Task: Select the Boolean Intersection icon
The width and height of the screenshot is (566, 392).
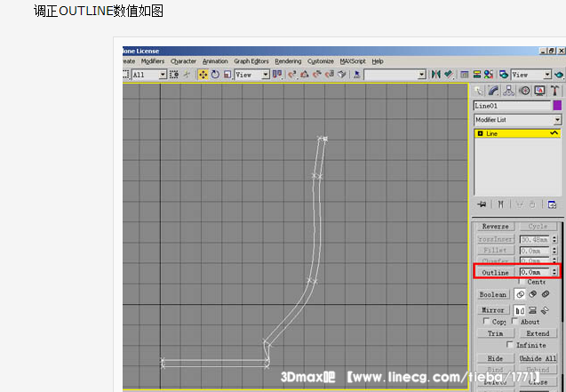Action: click(546, 294)
